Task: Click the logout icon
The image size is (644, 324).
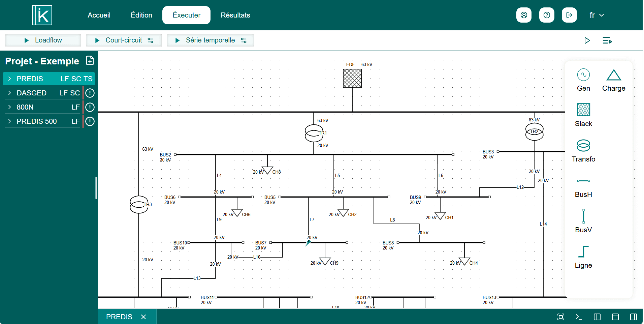Action: point(569,15)
